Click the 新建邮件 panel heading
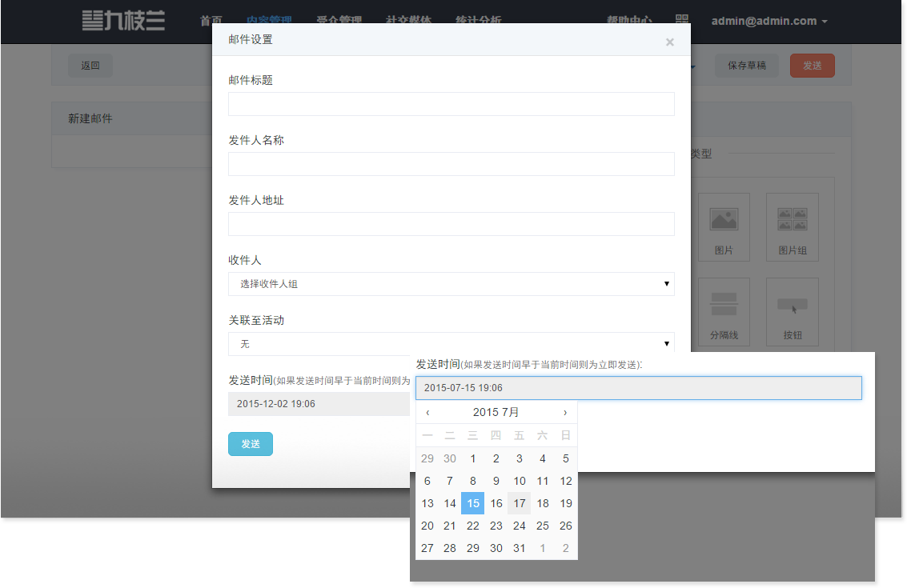 point(90,118)
